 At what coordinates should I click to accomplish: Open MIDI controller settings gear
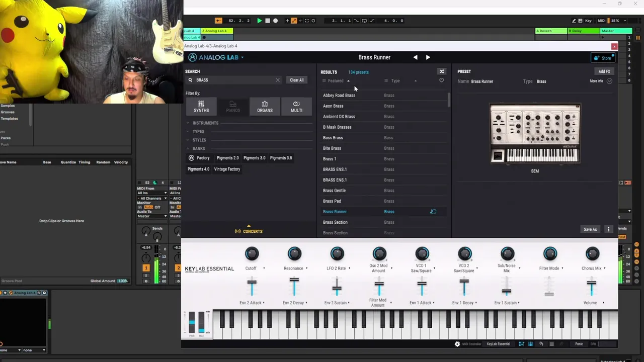pos(457,344)
